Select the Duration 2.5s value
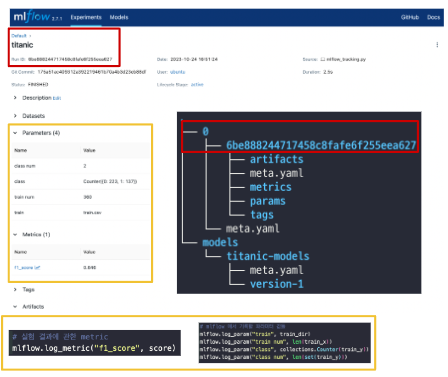 tap(328, 72)
